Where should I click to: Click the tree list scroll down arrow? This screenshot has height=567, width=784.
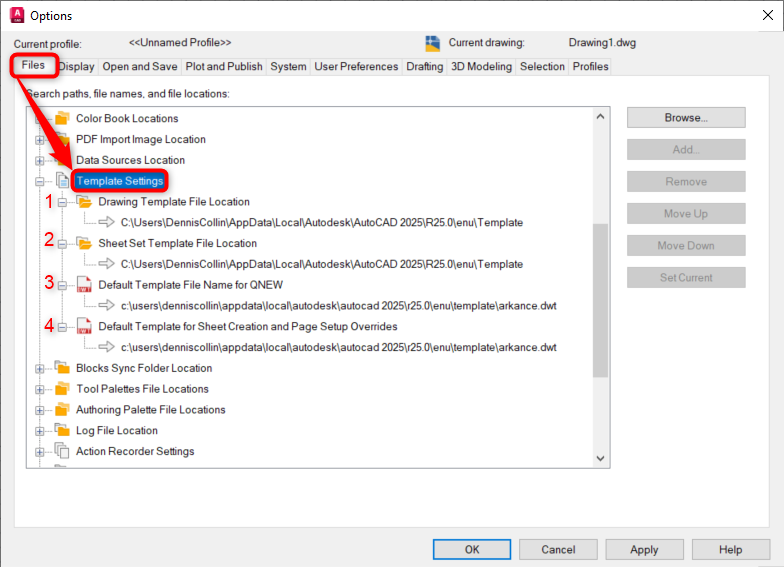pyautogui.click(x=600, y=458)
